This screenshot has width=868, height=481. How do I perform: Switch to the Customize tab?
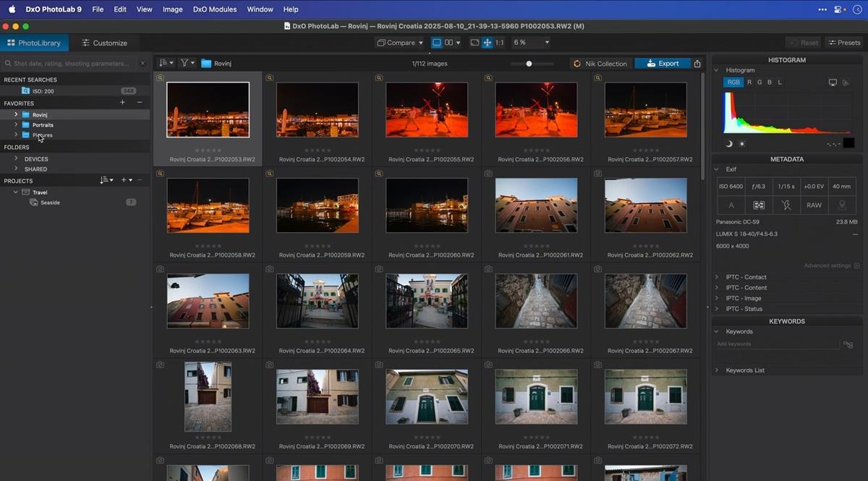click(104, 43)
